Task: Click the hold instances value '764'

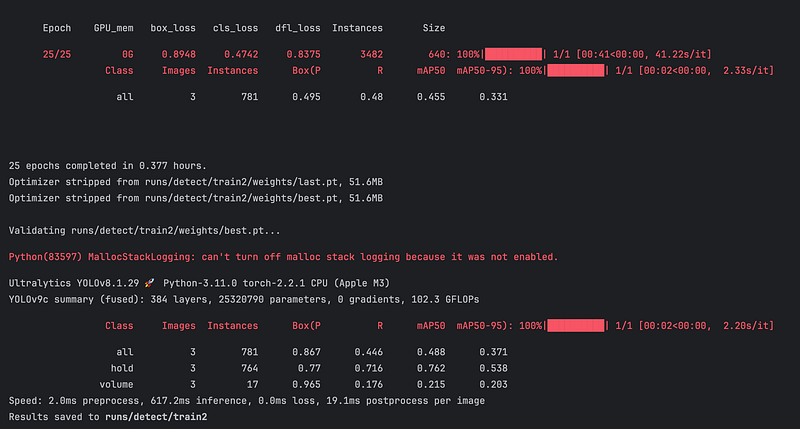Action: [x=249, y=368]
